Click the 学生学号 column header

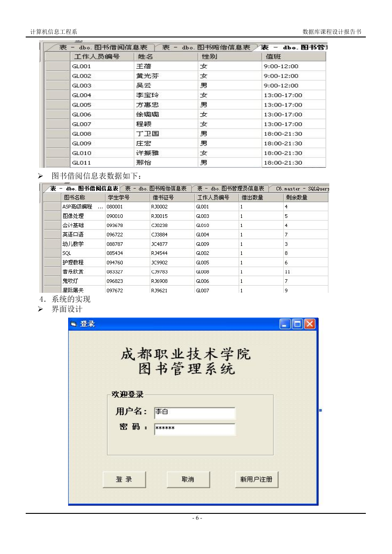tap(127, 198)
